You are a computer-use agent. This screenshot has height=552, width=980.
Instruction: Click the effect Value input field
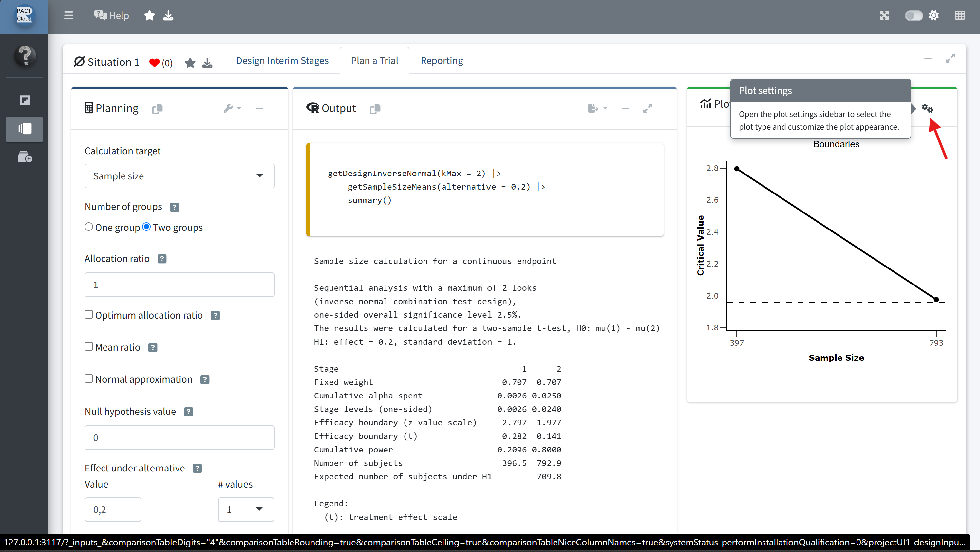(x=113, y=509)
